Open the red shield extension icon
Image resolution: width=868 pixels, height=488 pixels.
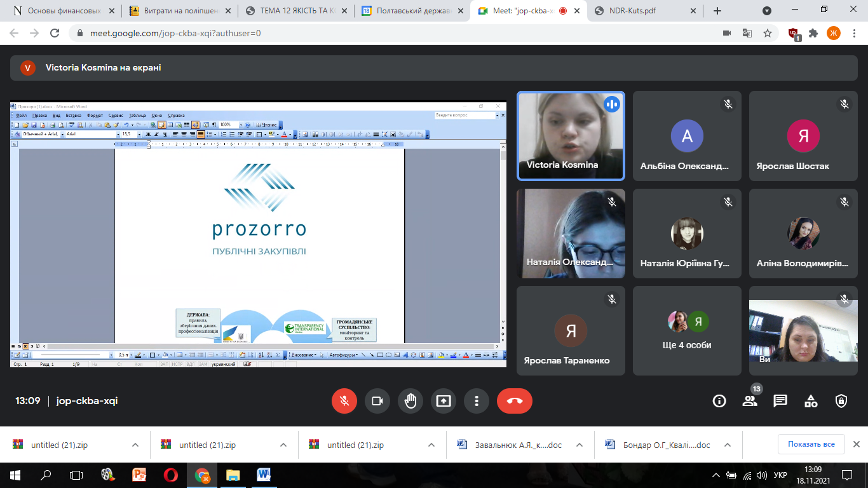794,34
